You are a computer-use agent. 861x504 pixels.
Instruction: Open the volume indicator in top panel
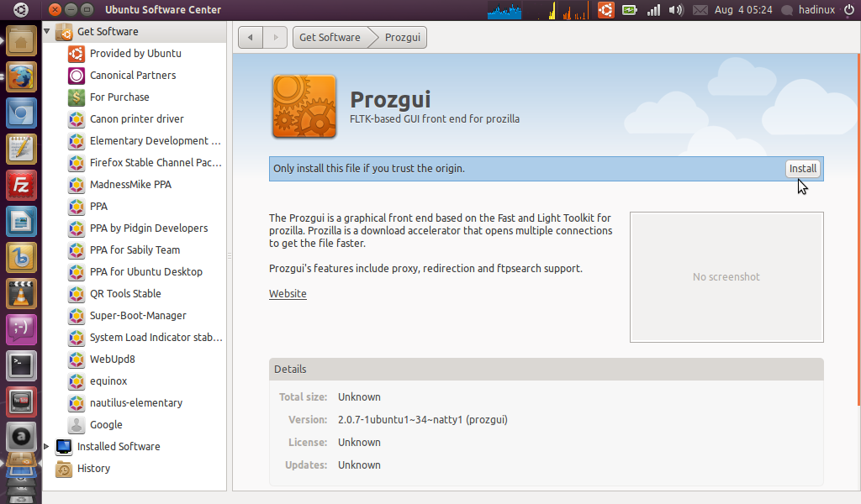point(676,10)
